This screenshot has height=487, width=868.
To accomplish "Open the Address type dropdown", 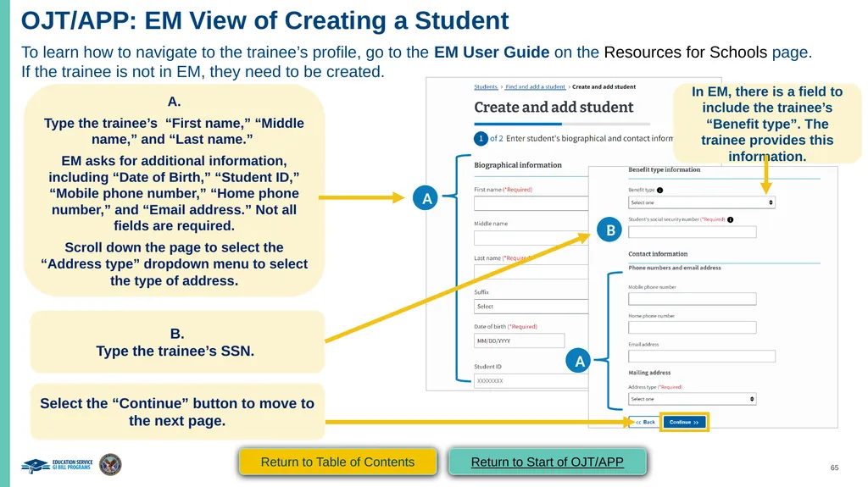I will point(692,399).
